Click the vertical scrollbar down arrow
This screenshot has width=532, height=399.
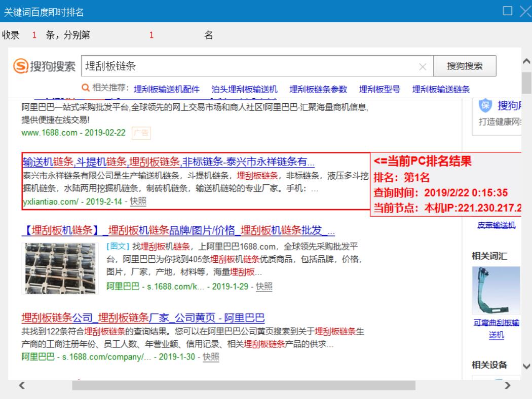click(x=526, y=366)
